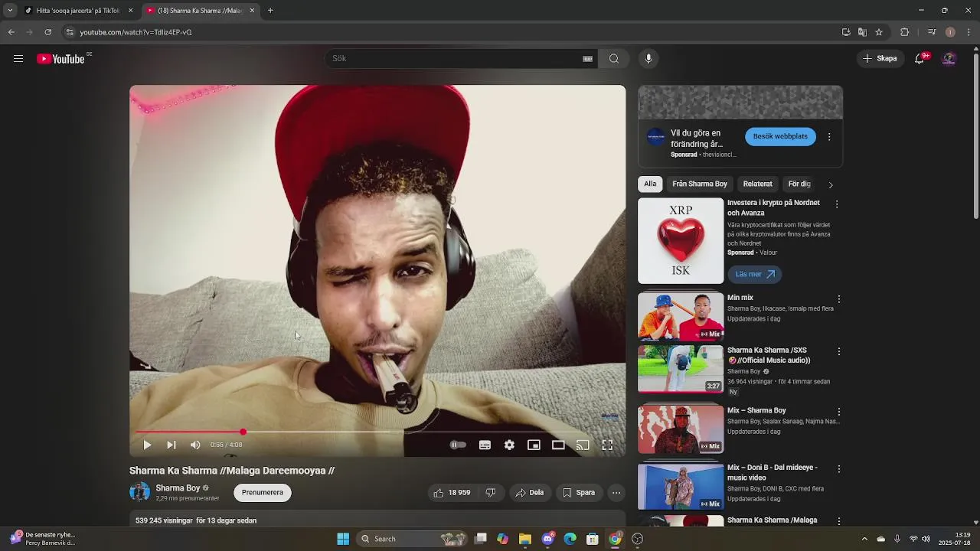Select the Relaterat filter chip

pyautogui.click(x=758, y=184)
